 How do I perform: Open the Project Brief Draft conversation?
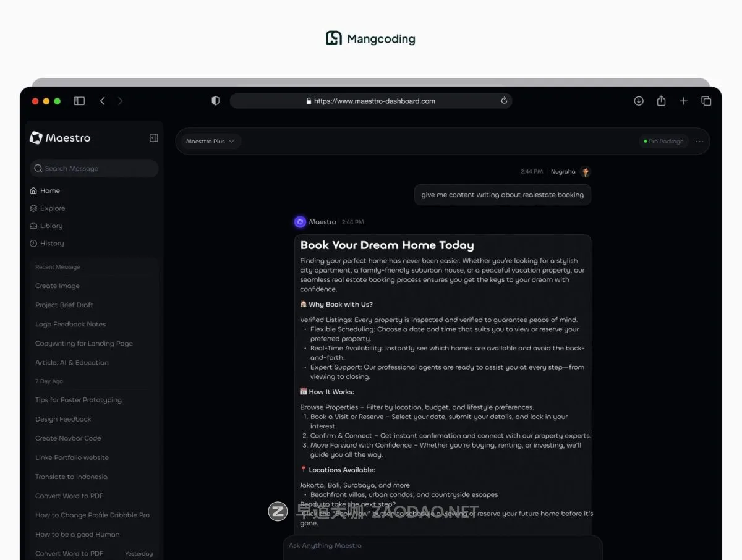coord(64,305)
